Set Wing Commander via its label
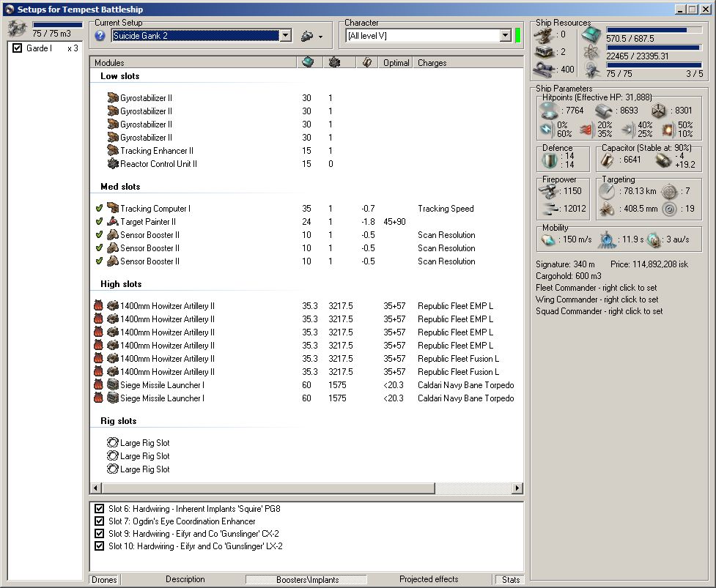This screenshot has width=716, height=588. pyautogui.click(x=597, y=299)
